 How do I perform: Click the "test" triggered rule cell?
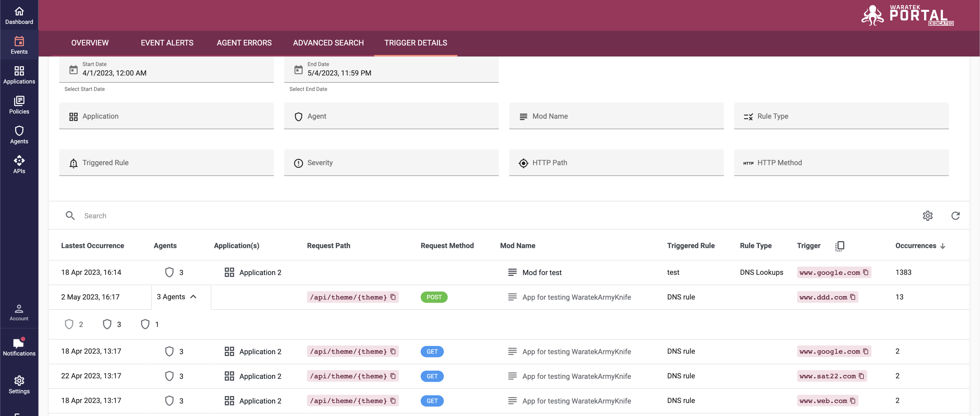click(x=673, y=272)
